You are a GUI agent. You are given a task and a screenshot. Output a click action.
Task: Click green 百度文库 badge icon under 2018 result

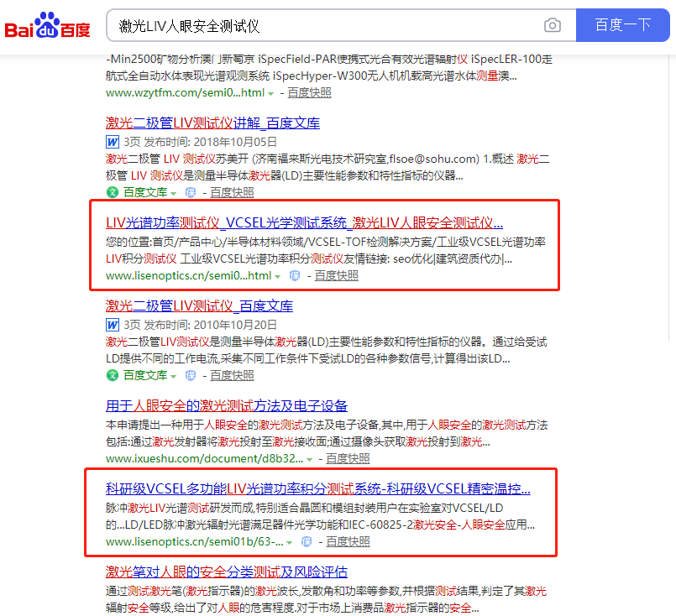pos(113,192)
